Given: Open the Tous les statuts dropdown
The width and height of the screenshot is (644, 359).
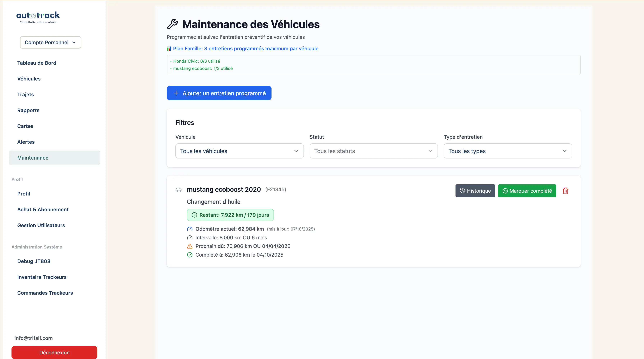Looking at the screenshot, I should click(x=374, y=151).
